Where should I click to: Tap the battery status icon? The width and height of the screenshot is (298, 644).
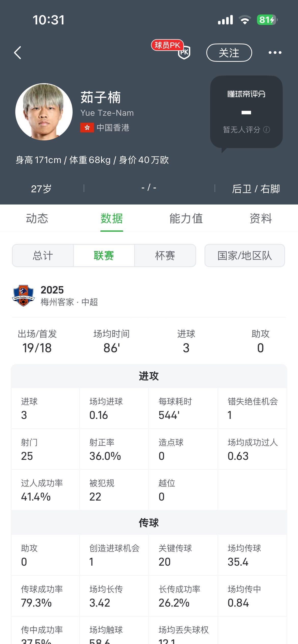click(267, 20)
